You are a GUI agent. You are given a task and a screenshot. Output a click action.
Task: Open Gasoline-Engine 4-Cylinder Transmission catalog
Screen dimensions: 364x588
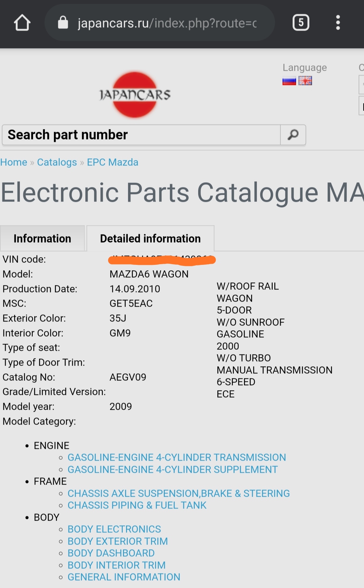coord(177,457)
